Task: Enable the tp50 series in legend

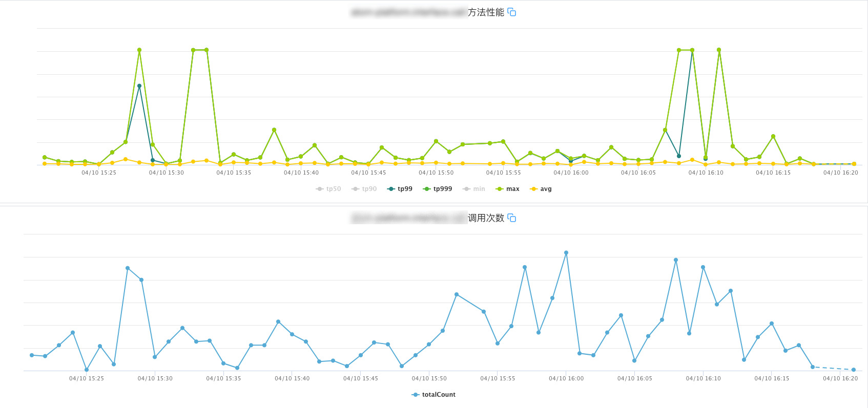Action: pos(328,189)
